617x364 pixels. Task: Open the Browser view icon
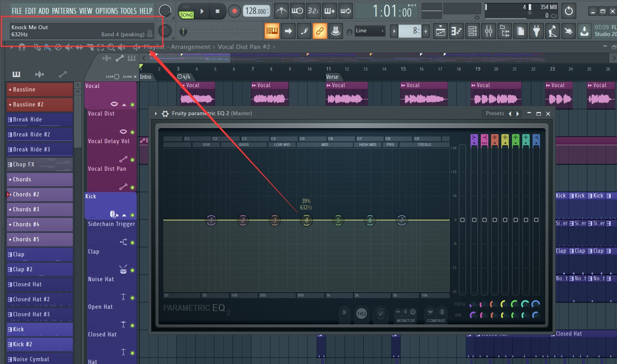[504, 31]
